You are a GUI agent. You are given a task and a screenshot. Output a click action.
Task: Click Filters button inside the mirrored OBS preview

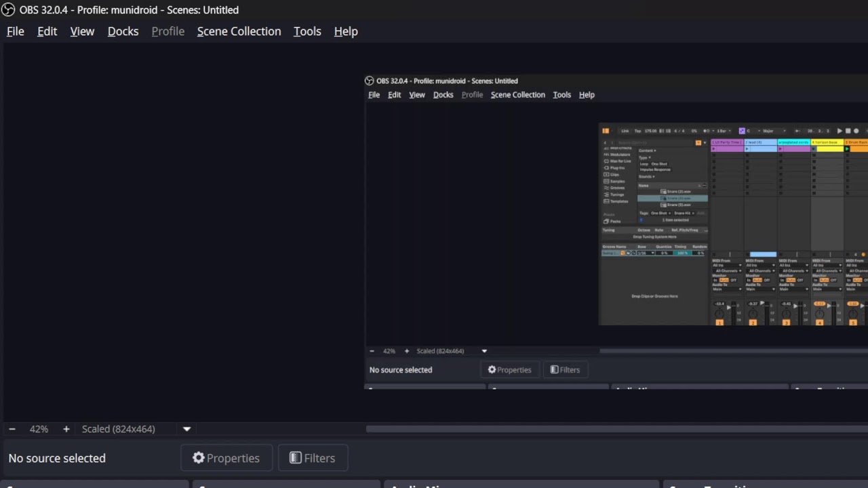565,370
